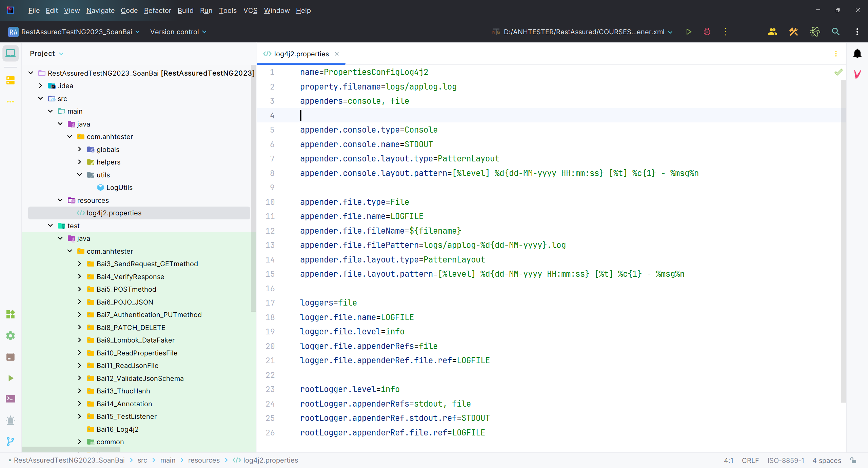Collapse the src folder
Screen dimensions: 868x468
point(40,99)
